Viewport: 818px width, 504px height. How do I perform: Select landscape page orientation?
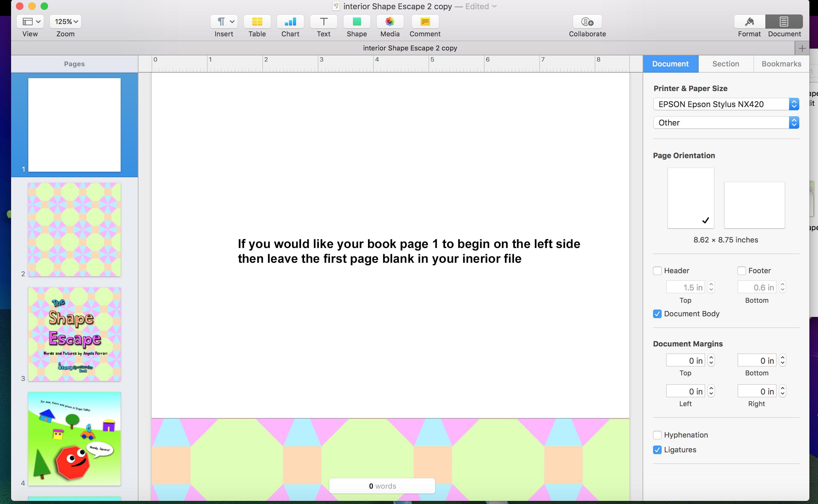(x=754, y=205)
